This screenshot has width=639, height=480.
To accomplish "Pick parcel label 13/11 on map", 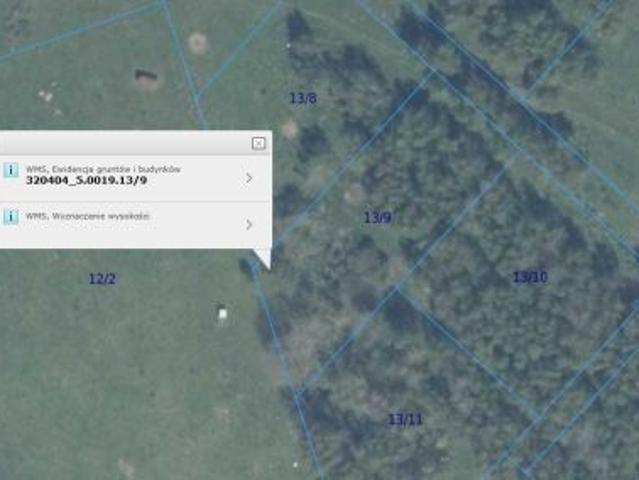I will pos(405,419).
